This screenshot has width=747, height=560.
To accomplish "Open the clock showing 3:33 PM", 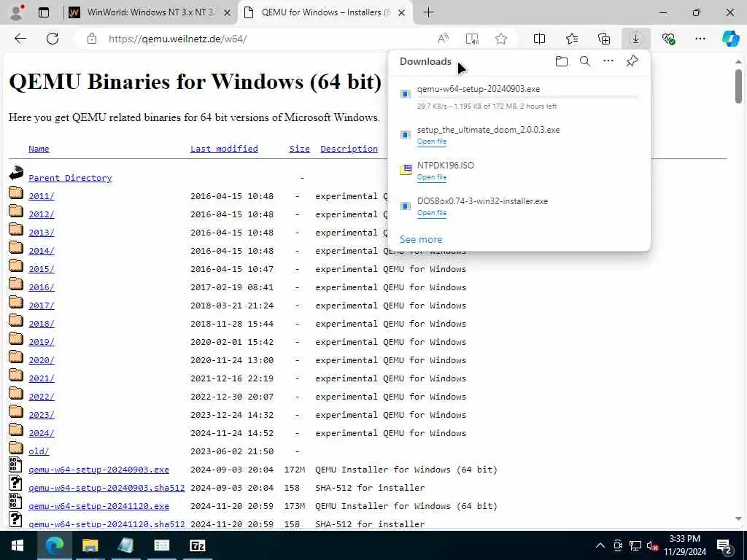I will tap(684, 545).
